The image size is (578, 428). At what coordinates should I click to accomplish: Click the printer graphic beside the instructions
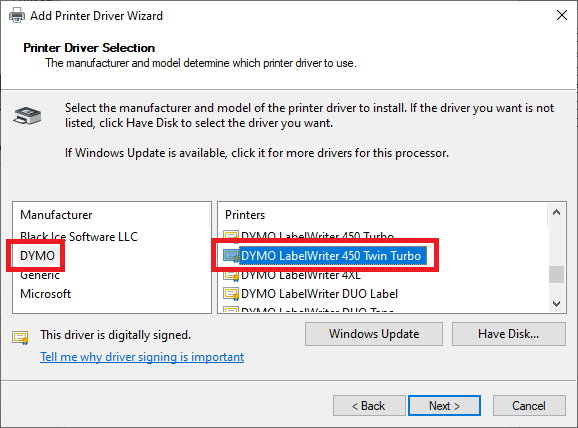27,115
